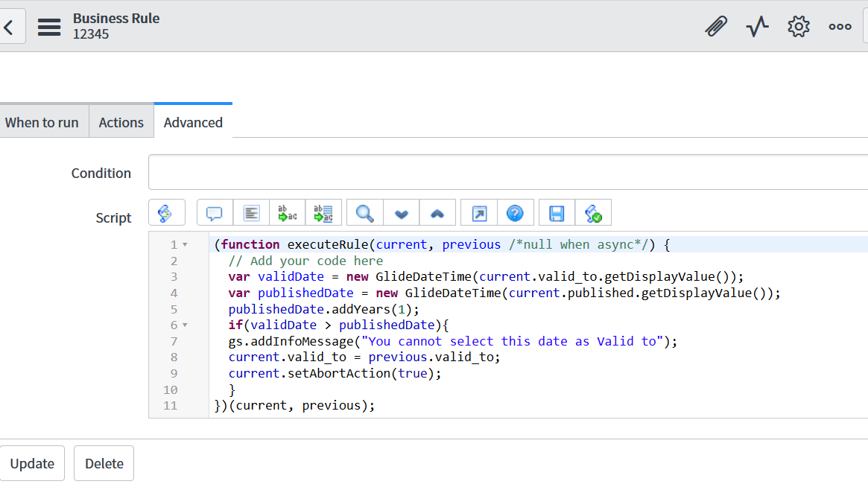Open script editor help
Image resolution: width=868 pixels, height=490 pixels.
[516, 213]
